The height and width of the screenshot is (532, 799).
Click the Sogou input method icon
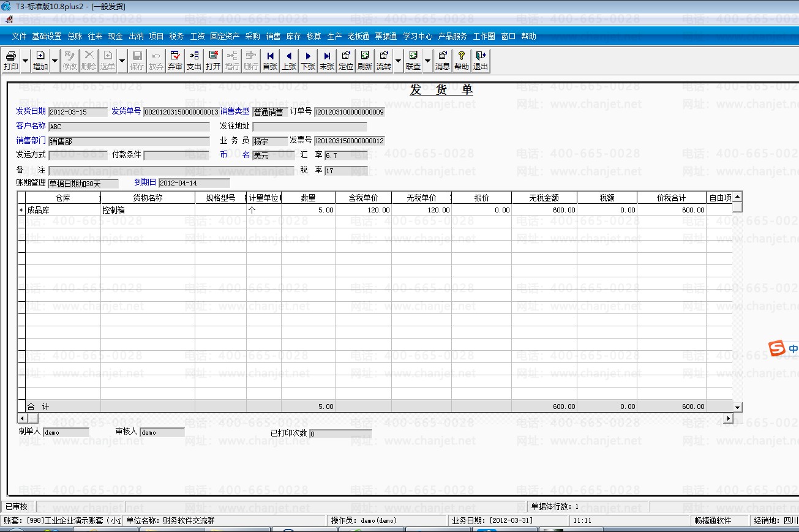[x=777, y=349]
